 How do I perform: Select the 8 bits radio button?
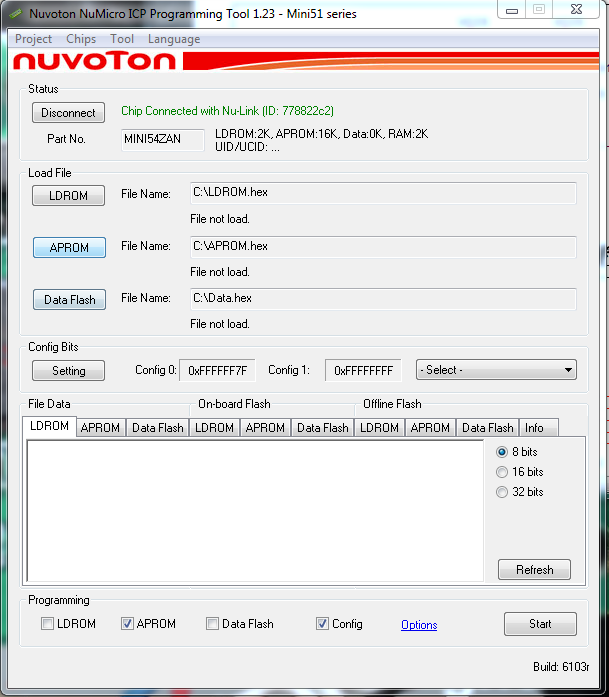click(502, 452)
